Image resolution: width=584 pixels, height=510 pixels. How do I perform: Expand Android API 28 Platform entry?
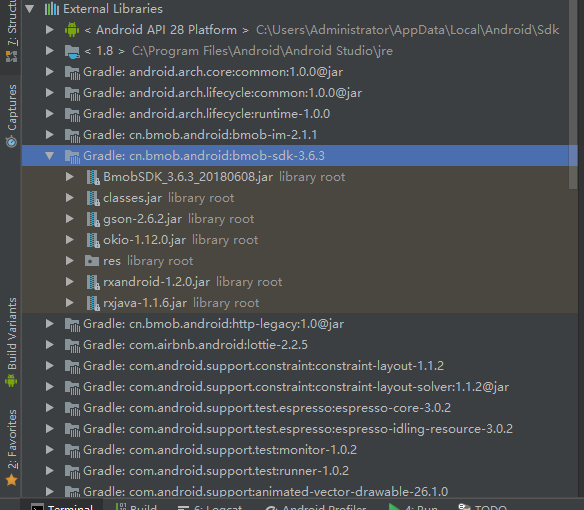50,30
